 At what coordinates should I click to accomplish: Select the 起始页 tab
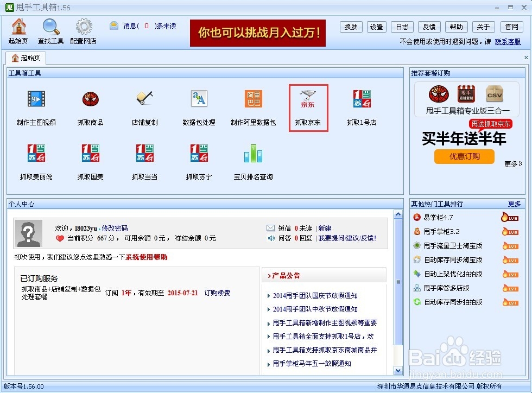(x=26, y=58)
